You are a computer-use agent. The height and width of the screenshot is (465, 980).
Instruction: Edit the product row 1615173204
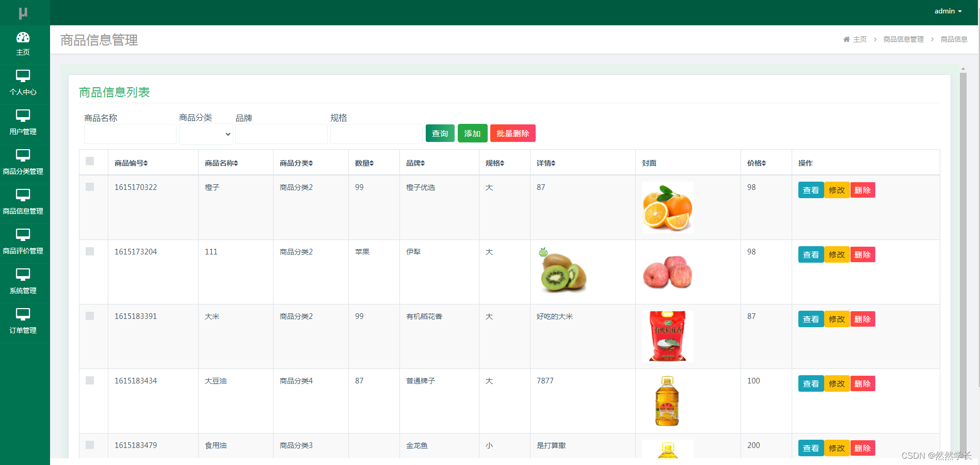pyautogui.click(x=837, y=254)
